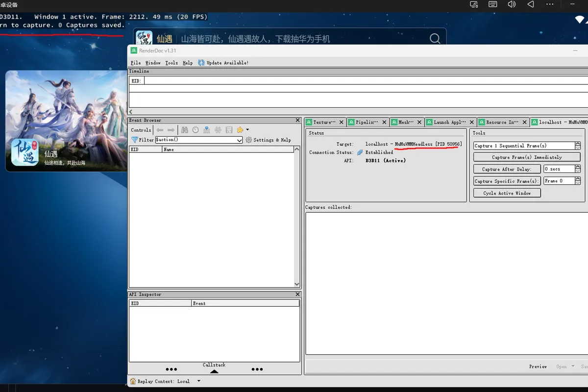Click the Event Browser scrollbar up arrow

click(297, 150)
